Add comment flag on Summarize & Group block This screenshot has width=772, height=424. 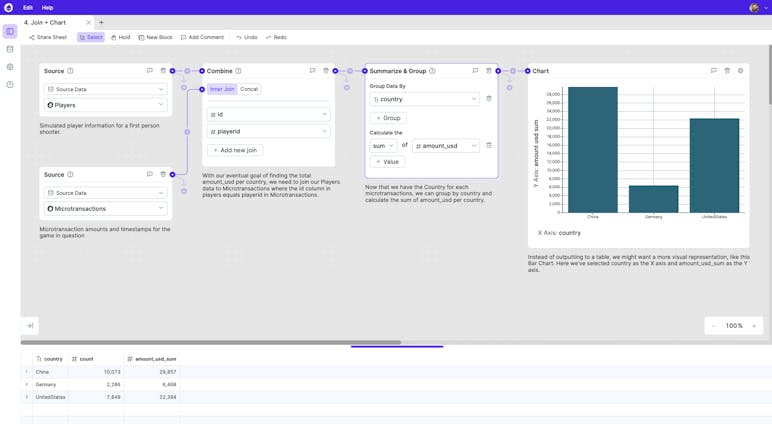475,71
